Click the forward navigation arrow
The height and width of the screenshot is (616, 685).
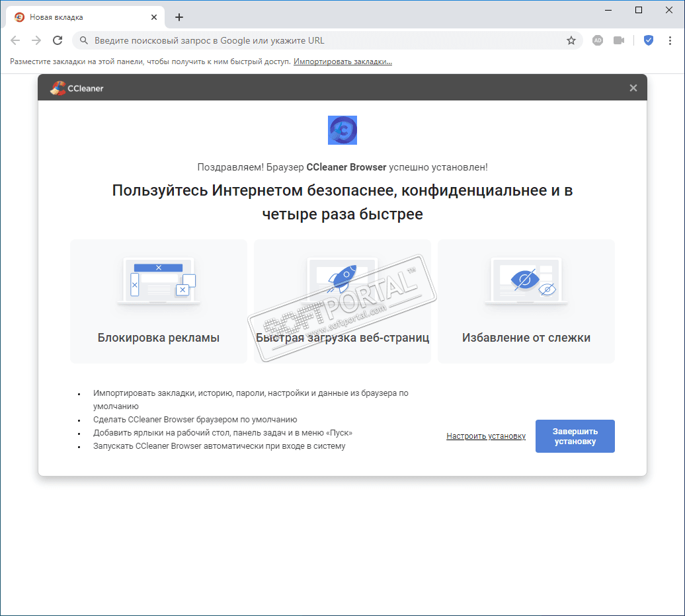(36, 40)
